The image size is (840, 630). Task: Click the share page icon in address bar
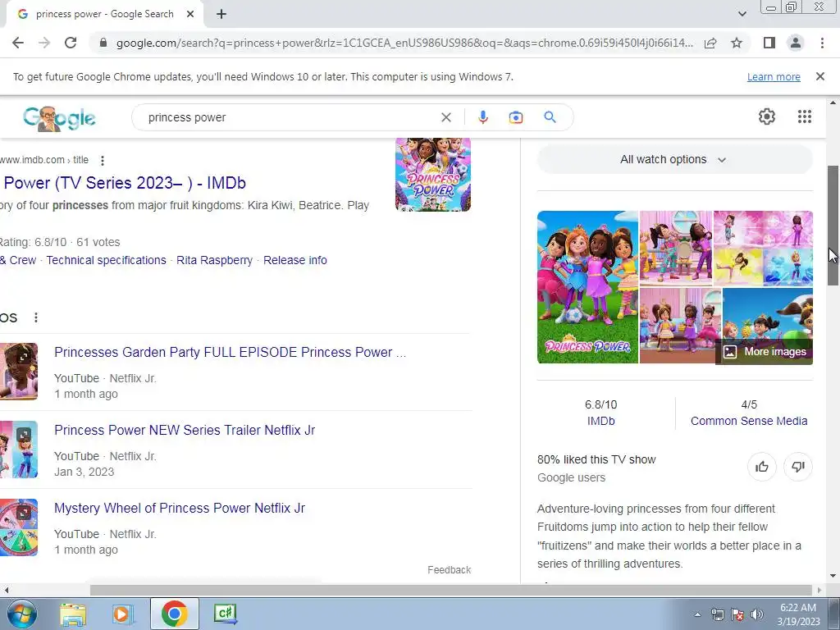pos(710,43)
